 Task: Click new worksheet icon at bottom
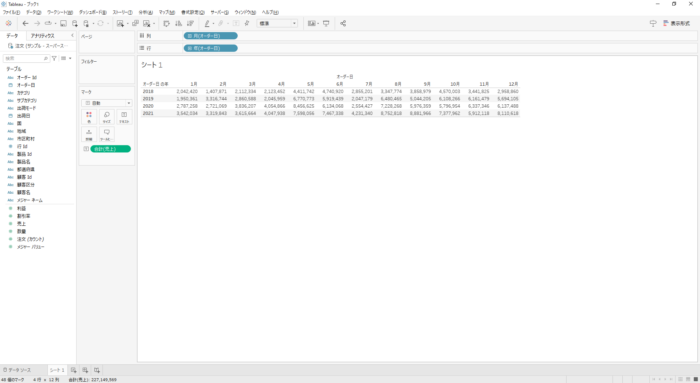coord(74,370)
